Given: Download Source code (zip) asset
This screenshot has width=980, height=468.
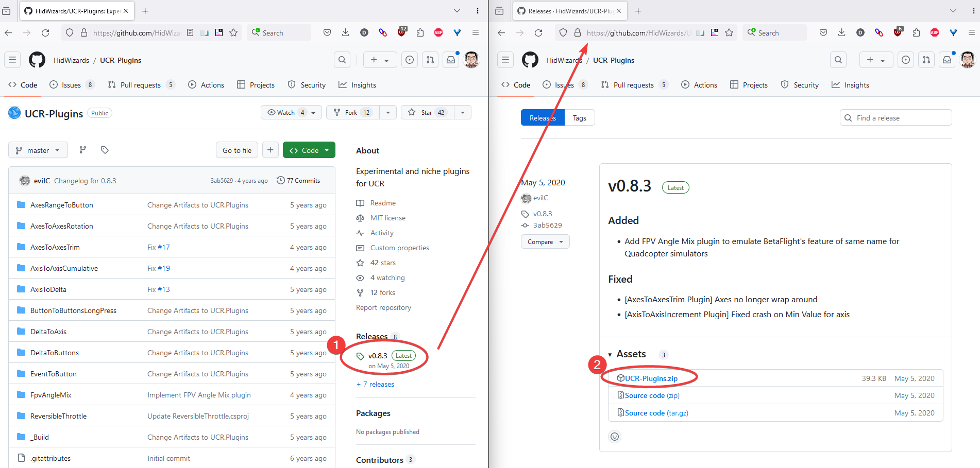Looking at the screenshot, I should click(x=652, y=395).
